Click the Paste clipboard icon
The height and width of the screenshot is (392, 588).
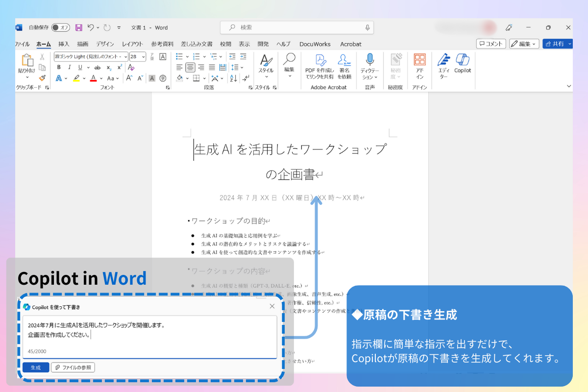tap(26, 60)
